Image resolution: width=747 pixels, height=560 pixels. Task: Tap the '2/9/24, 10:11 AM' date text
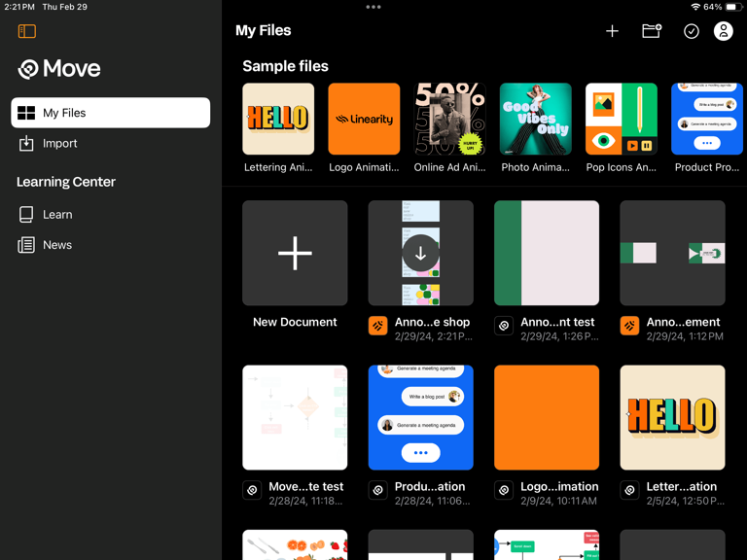click(558, 501)
